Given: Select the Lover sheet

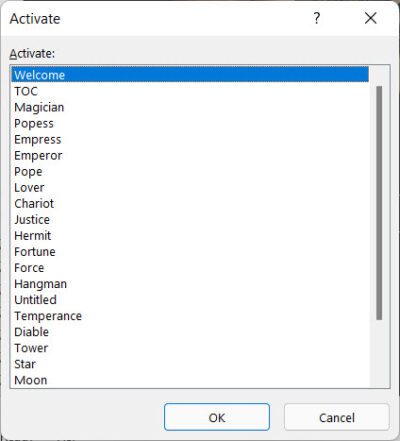Looking at the screenshot, I should point(190,187).
